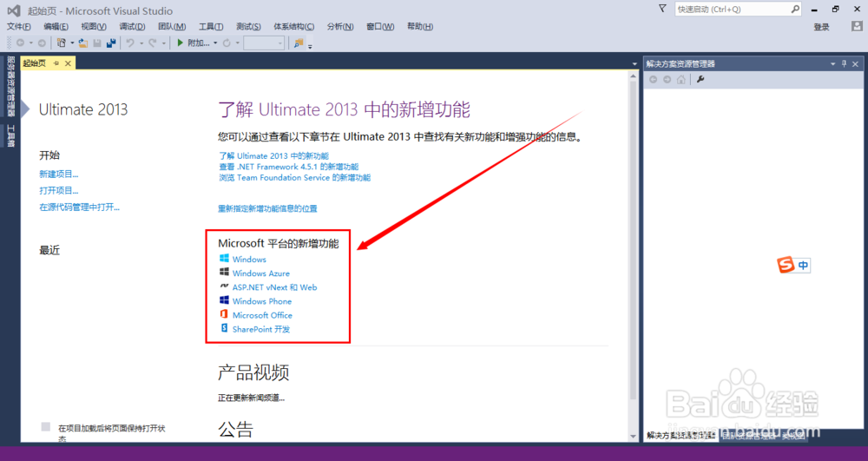Open the Undo history dropdown arrow
This screenshot has width=868, height=461.
coord(141,43)
